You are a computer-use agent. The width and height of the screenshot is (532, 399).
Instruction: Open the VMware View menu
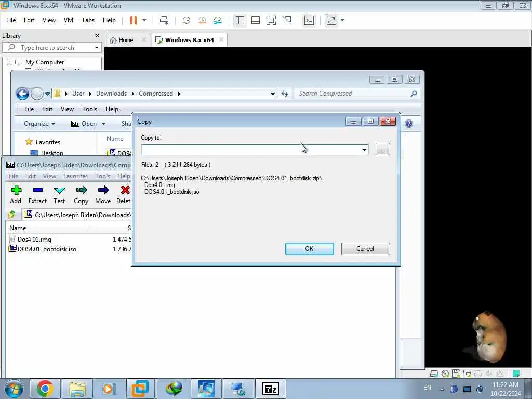49,20
